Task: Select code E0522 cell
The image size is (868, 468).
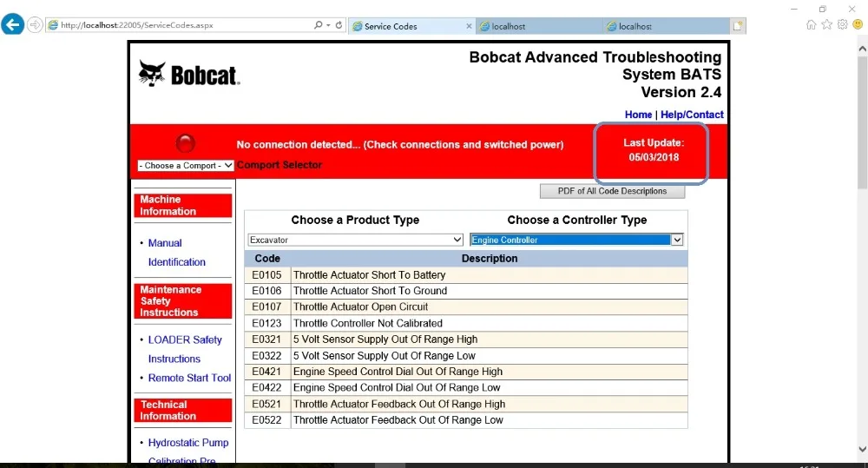Action: click(266, 420)
